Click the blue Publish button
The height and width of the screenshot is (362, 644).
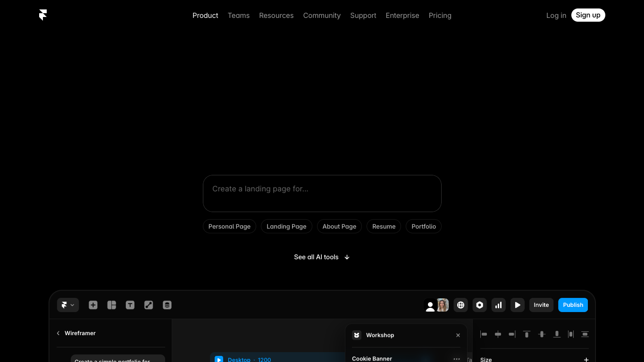573,305
